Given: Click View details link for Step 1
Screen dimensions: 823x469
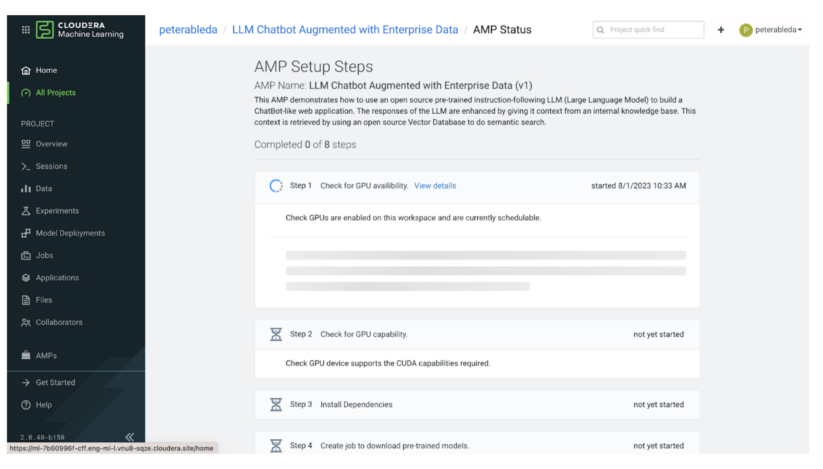Looking at the screenshot, I should 434,186.
